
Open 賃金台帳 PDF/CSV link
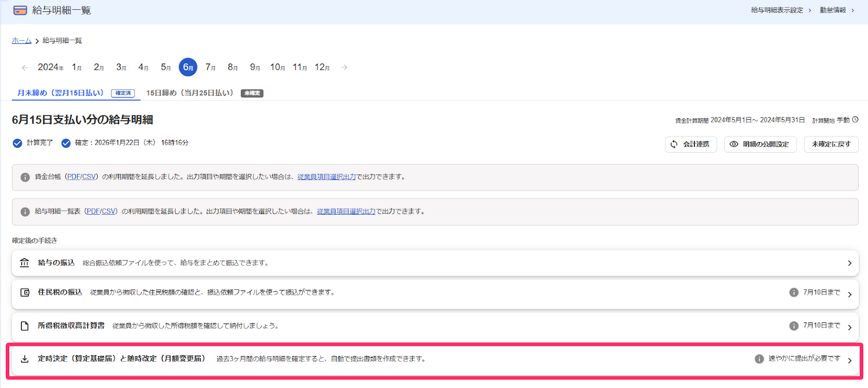81,177
